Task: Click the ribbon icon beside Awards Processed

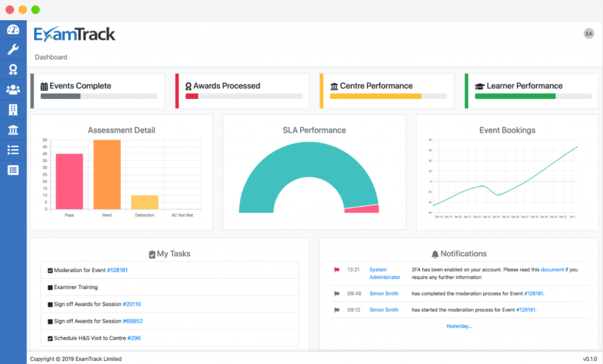Action: point(188,86)
